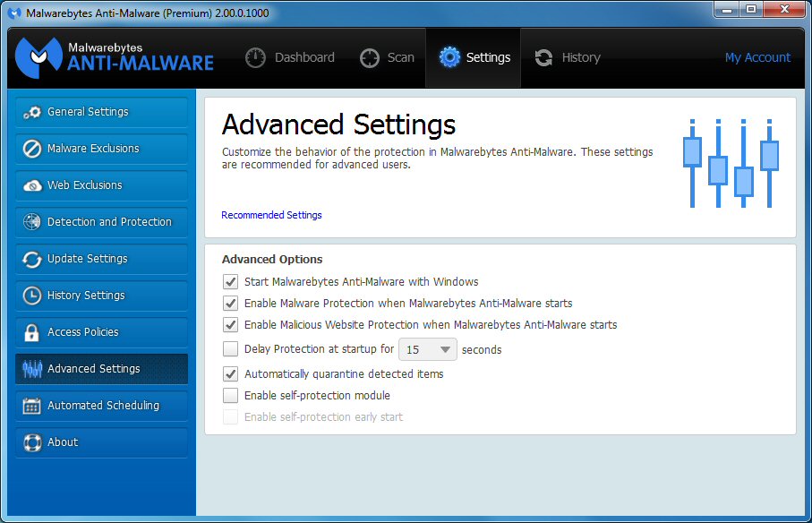Click the Access Policies padlock icon
Image resolution: width=812 pixels, height=523 pixels.
click(x=31, y=332)
